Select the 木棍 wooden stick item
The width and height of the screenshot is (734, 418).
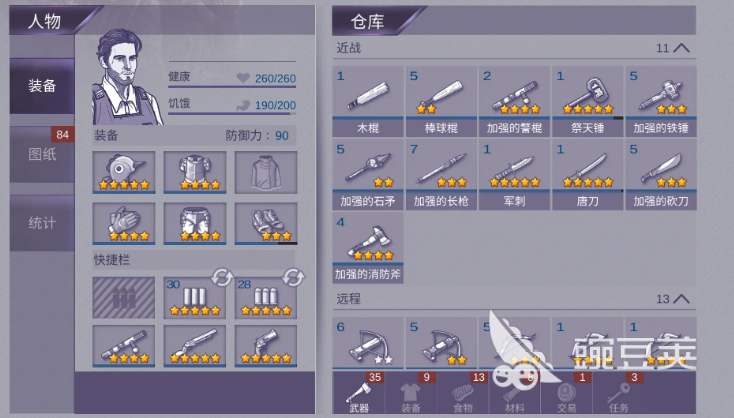(368, 102)
